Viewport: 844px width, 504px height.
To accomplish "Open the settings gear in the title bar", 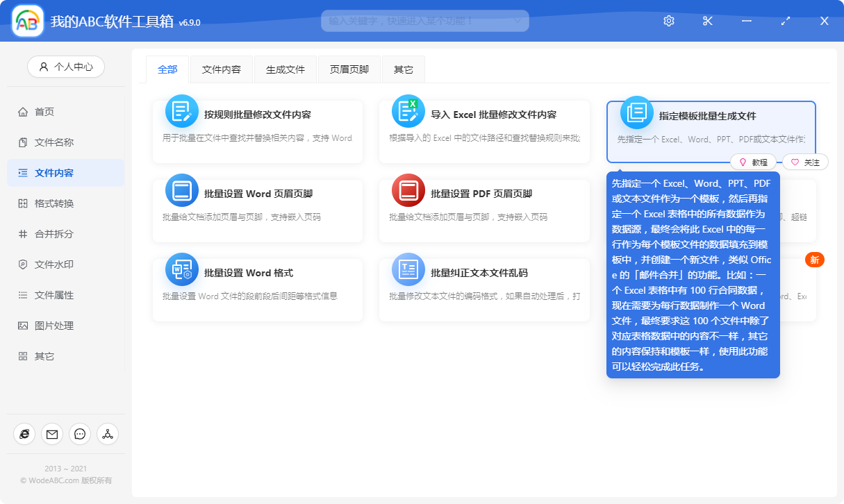I will coord(668,21).
